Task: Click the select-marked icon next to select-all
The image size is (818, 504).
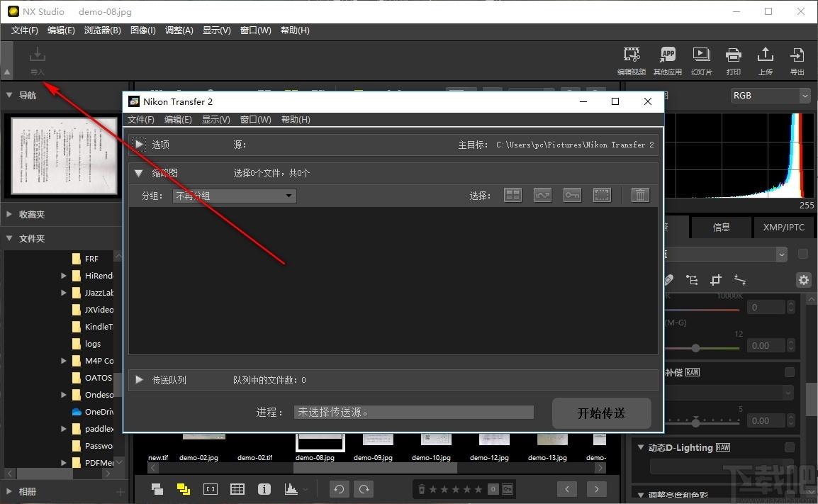Action: coord(542,195)
